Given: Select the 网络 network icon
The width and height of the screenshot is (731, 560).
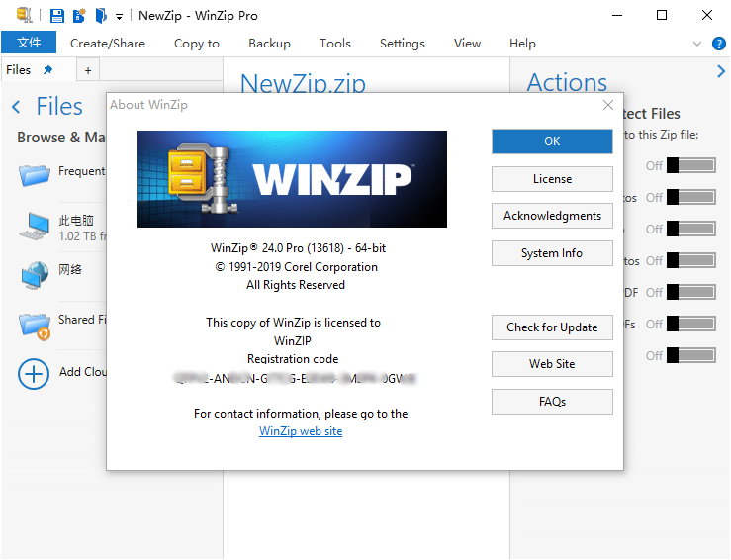Looking at the screenshot, I should click(34, 275).
